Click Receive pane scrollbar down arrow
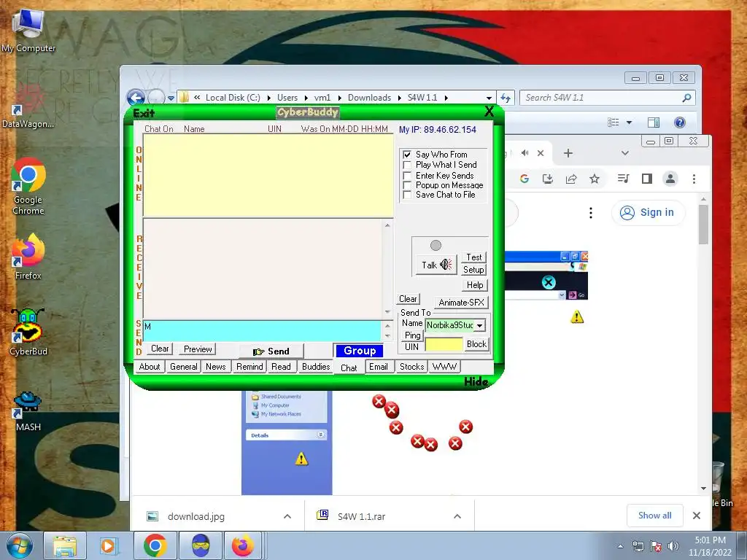 coord(387,312)
